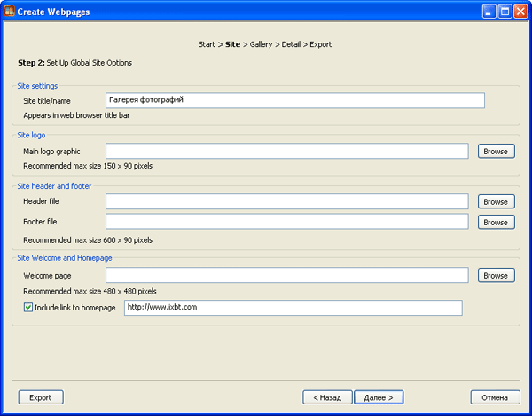The image size is (532, 416).
Task: Cancel the wizard with Отмена button
Action: pos(495,397)
